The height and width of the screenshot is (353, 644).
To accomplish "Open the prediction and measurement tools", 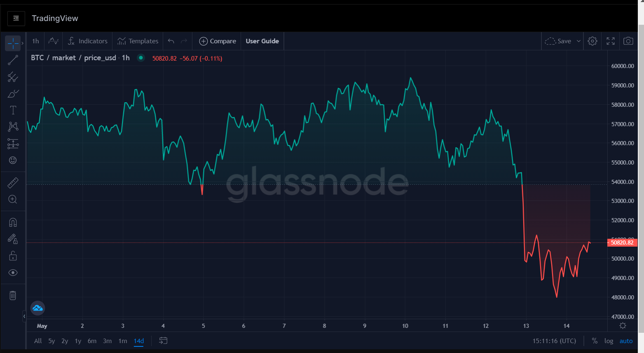I will 13,144.
